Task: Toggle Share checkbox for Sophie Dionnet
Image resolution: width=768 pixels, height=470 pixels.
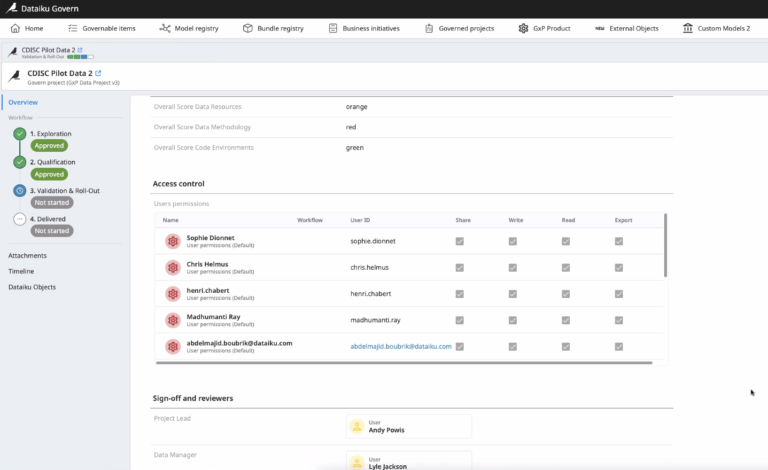Action: pos(459,241)
